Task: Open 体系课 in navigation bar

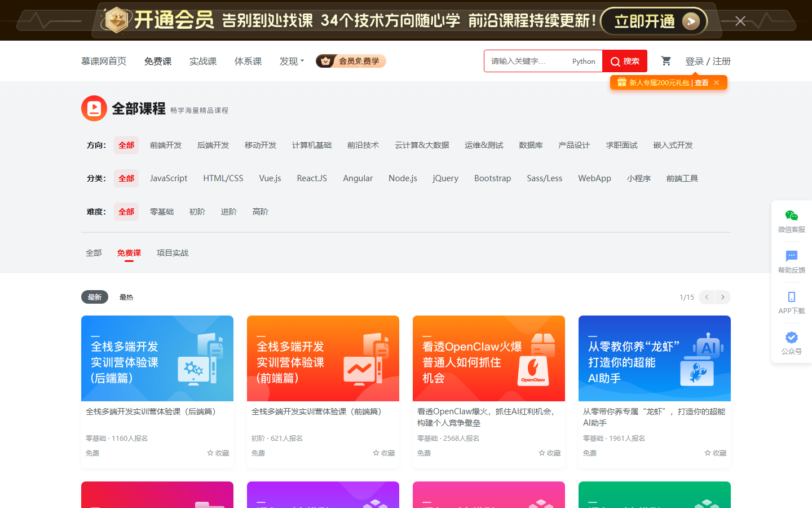Action: 248,61
